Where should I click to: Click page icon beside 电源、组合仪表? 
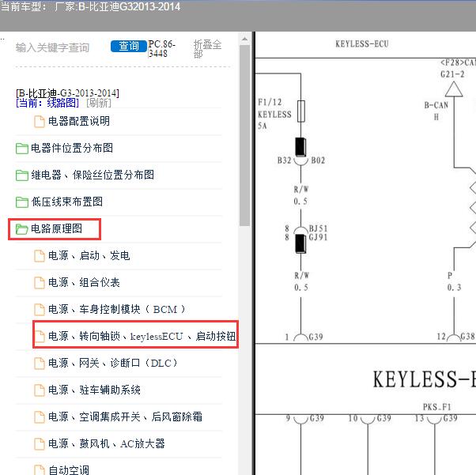[40, 283]
